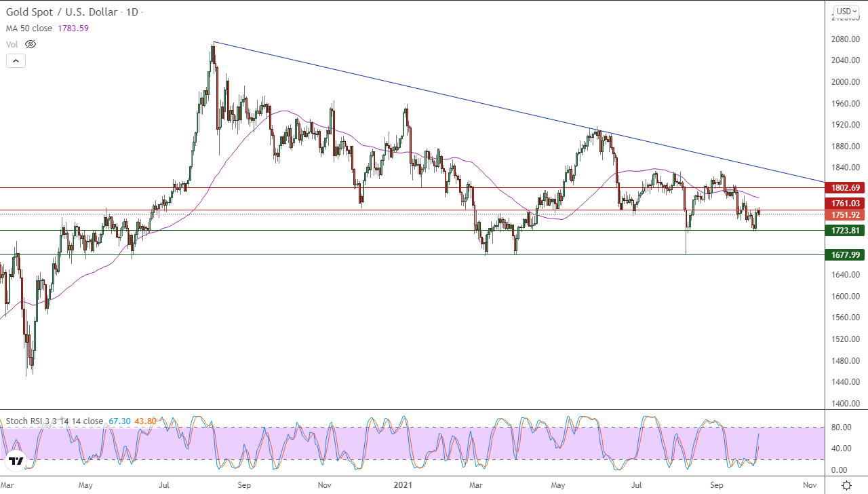The height and width of the screenshot is (494, 868).
Task: Collapse the indicator legend with the chevron button
Action: pyautogui.click(x=16, y=60)
